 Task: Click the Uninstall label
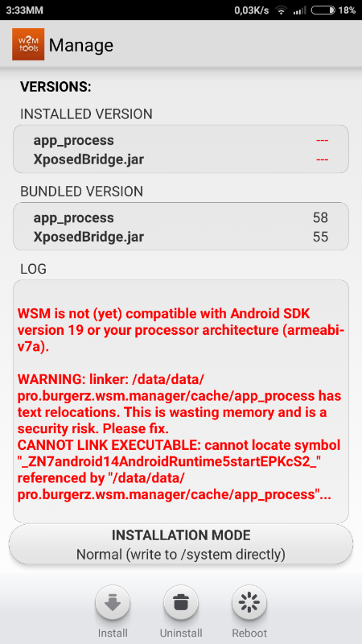click(x=180, y=633)
